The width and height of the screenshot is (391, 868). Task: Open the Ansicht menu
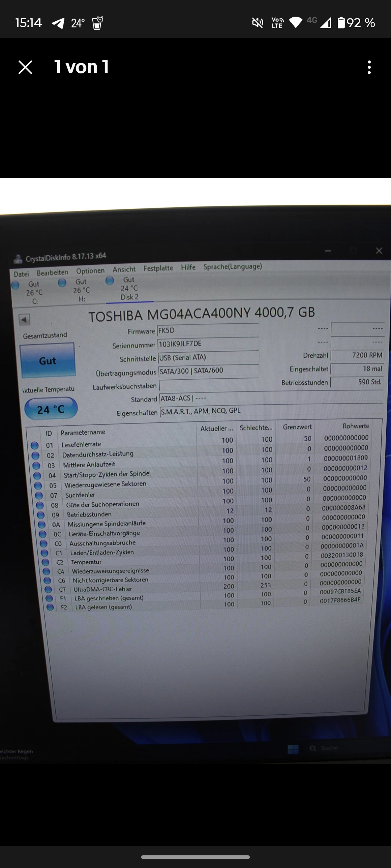click(124, 269)
